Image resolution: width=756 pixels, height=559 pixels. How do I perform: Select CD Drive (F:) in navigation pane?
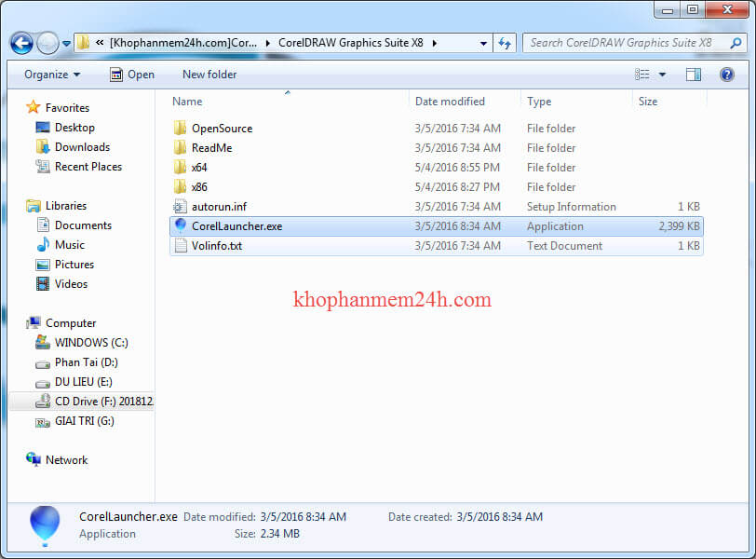pyautogui.click(x=102, y=402)
